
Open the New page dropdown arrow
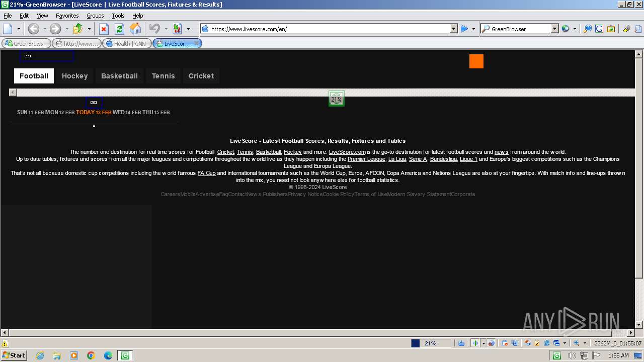[x=19, y=29]
